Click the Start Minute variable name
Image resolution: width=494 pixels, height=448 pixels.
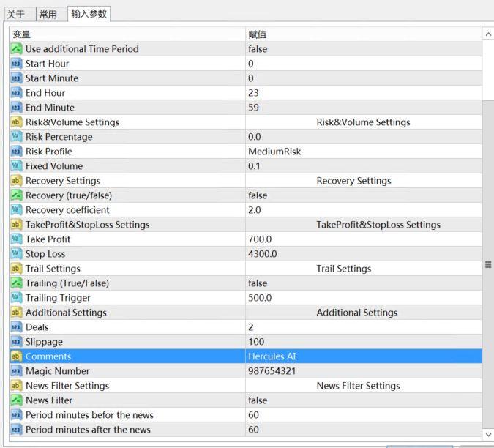52,78
